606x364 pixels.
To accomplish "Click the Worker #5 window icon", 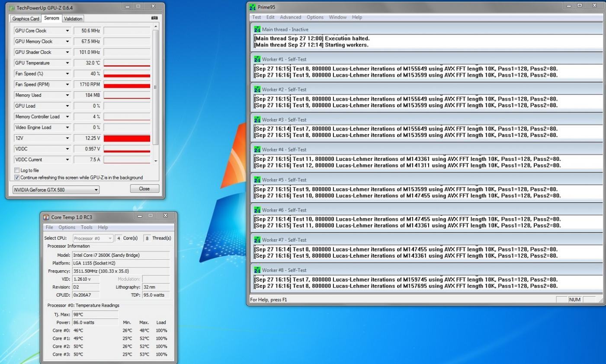I will [x=257, y=180].
